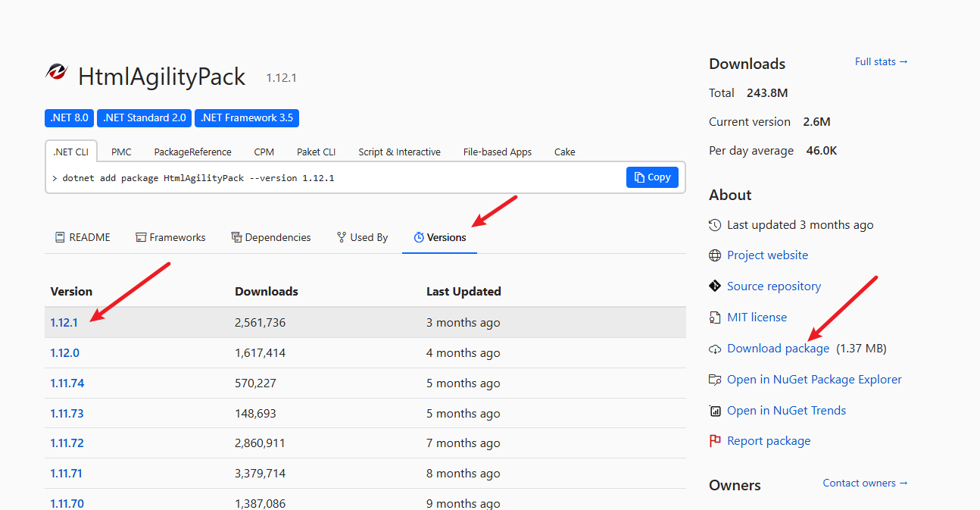Open the CPM install tab

click(264, 152)
